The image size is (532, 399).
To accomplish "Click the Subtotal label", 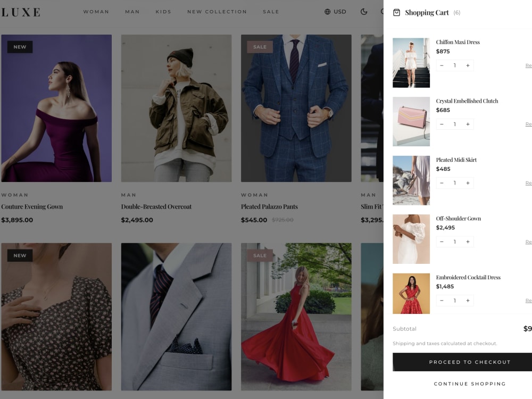I will (x=404, y=329).
